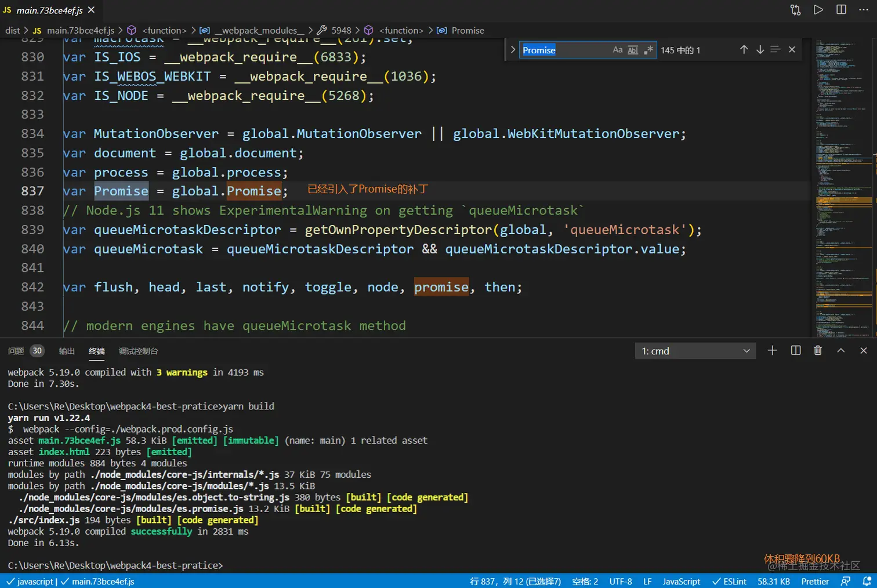The image size is (877, 588).
Task: Split the terminal panel
Action: (x=796, y=351)
